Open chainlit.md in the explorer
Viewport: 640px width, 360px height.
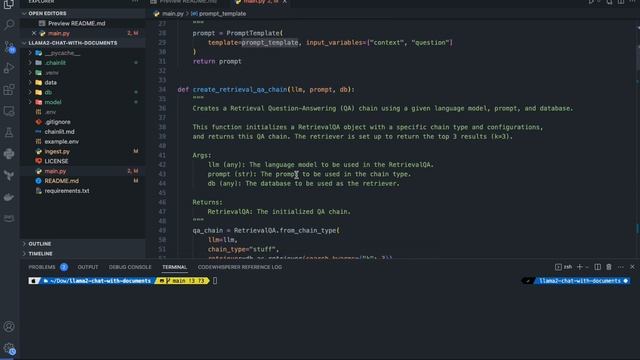[59, 132]
